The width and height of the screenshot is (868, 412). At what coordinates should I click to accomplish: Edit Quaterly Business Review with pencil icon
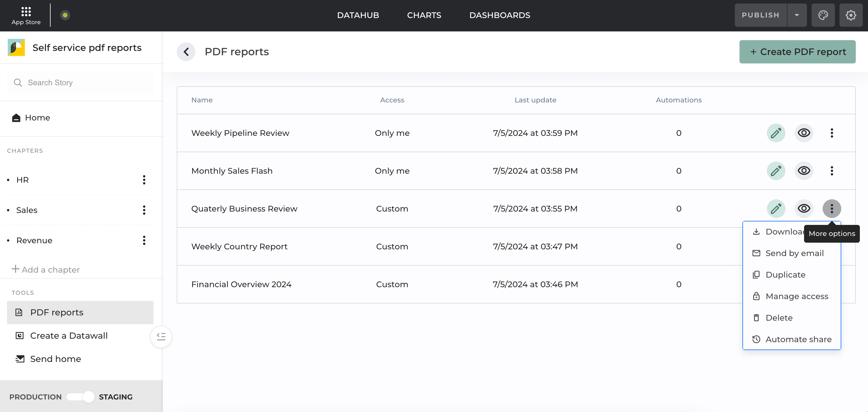[x=776, y=208]
